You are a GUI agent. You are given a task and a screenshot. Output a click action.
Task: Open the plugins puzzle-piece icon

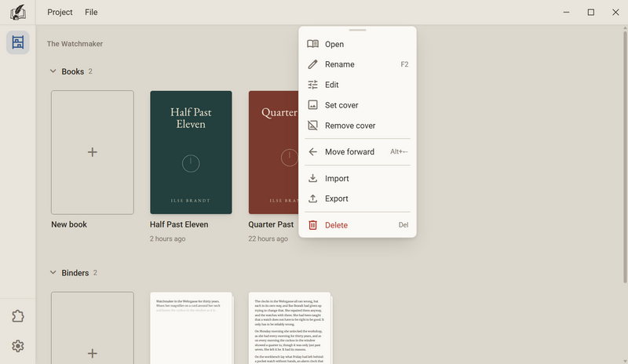point(17,316)
